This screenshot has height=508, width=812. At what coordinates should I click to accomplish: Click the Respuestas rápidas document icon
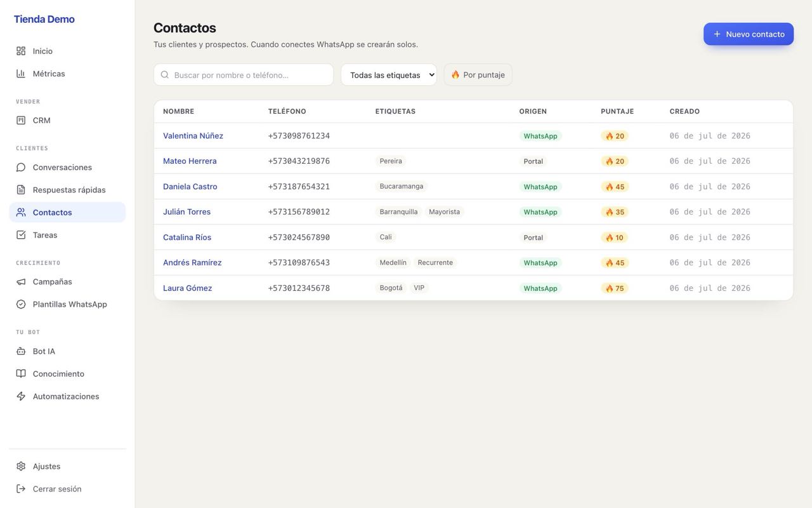[21, 190]
